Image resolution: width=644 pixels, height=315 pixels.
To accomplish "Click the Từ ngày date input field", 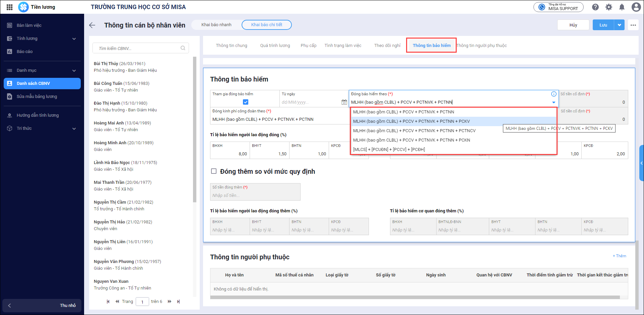I will pos(310,102).
